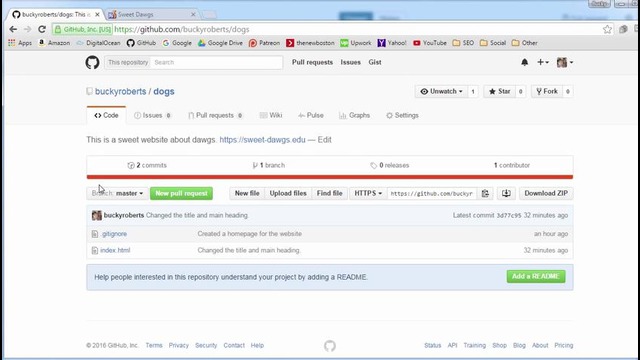Switch to the Code tab
Screen dimensions: 640x360
pyautogui.click(x=106, y=116)
